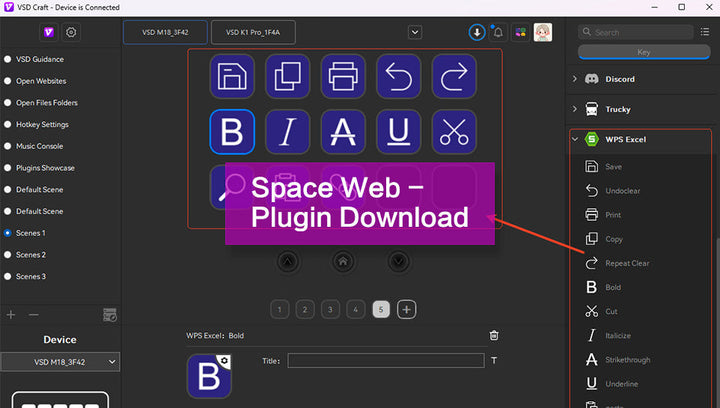Viewport: 720px width, 408px height.
Task: Open the notifications bell icon
Action: (x=498, y=33)
